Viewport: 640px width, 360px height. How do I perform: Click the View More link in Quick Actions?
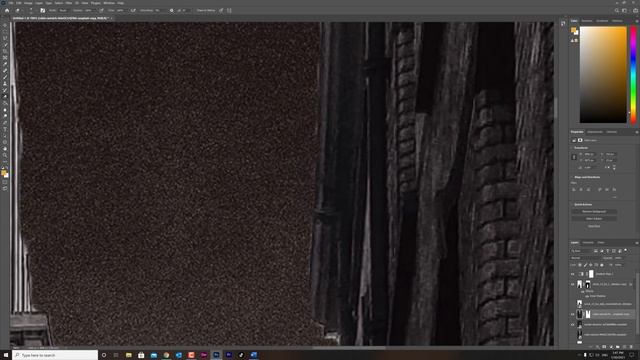point(594,226)
